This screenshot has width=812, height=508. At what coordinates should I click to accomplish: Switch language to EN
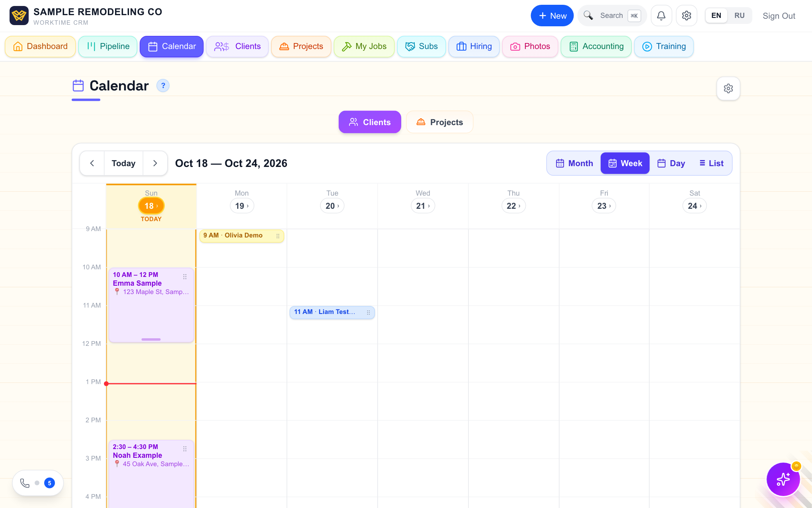[716, 16]
